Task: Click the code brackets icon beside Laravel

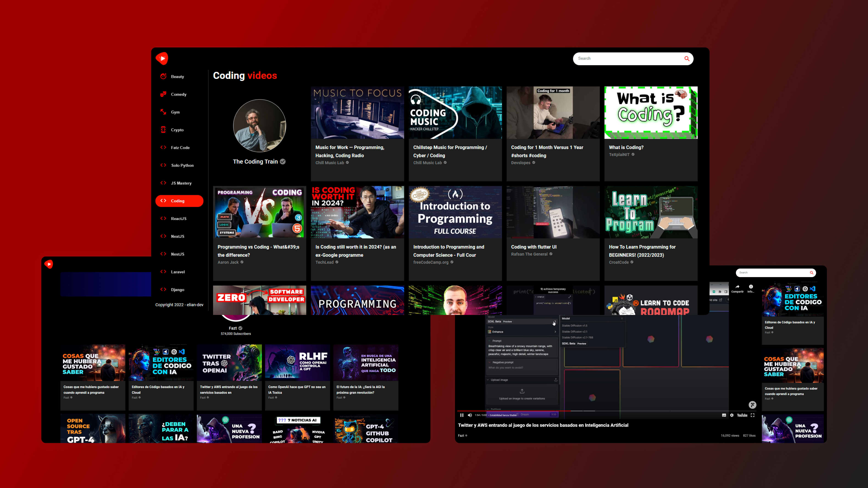Action: [164, 272]
